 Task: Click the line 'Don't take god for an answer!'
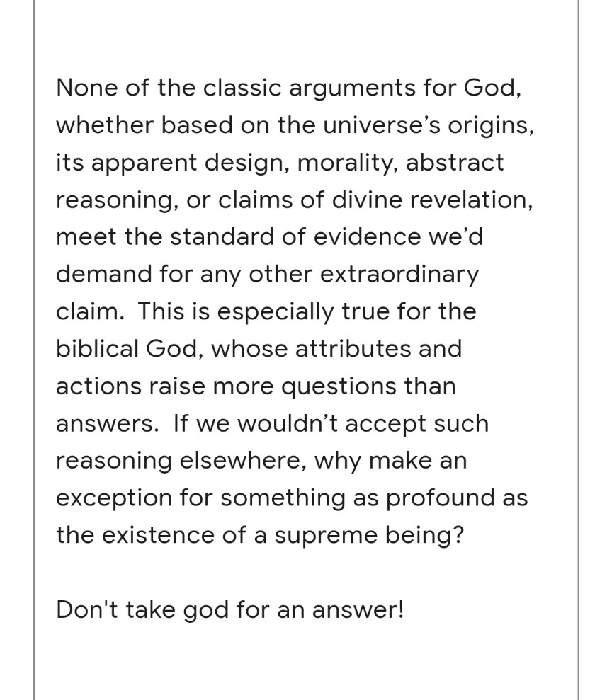click(229, 610)
